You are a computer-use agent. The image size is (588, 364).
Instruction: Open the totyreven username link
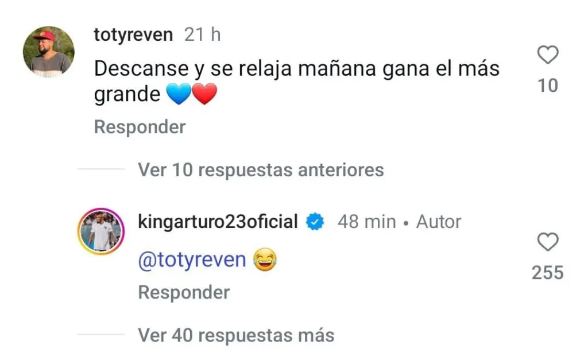pos(133,34)
